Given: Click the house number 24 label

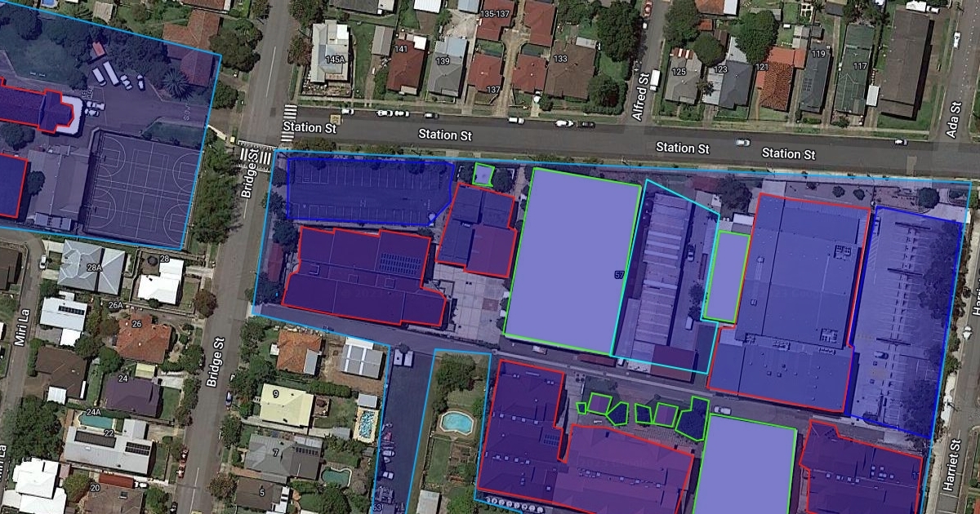Looking at the screenshot, I should pos(122,379).
